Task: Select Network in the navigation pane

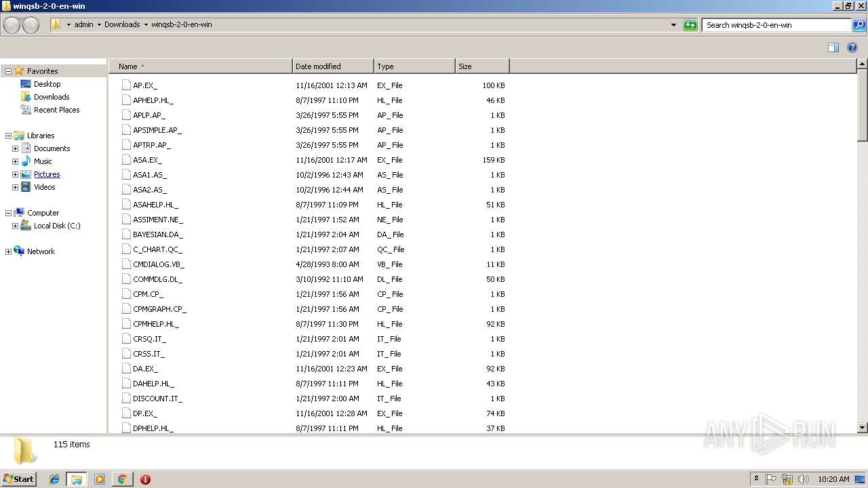Action: click(x=41, y=251)
